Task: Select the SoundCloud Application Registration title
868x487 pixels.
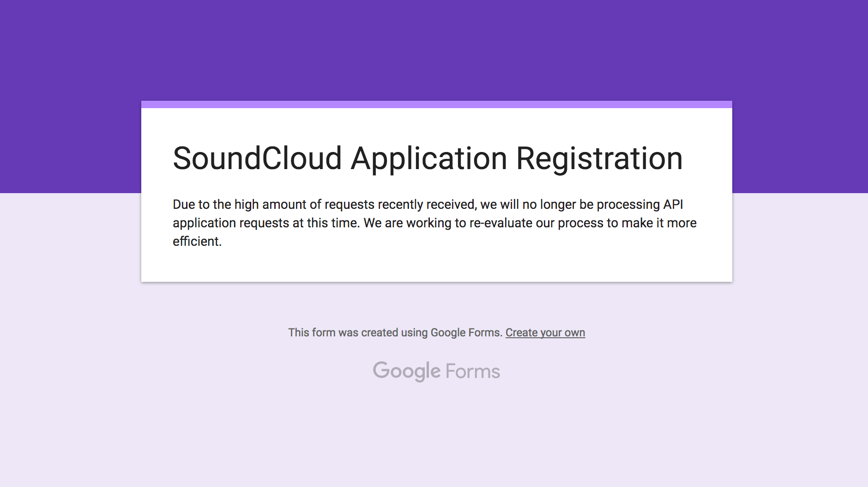Action: coord(428,158)
